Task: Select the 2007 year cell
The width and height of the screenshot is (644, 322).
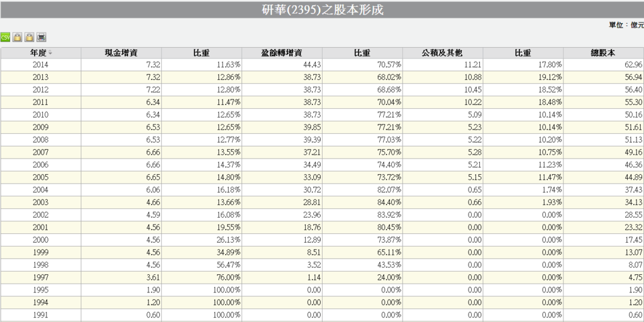Action: coord(41,152)
